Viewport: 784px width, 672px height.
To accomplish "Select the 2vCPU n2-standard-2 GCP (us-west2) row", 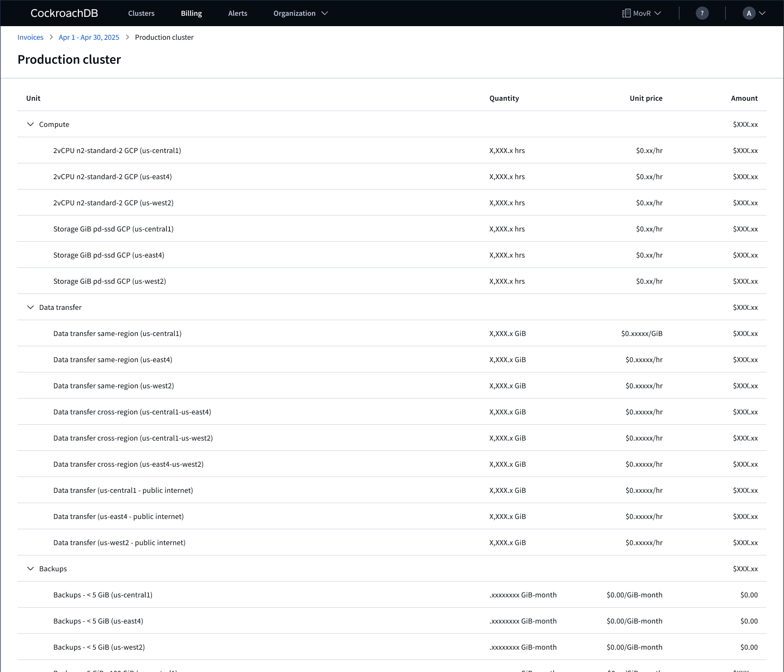I will click(392, 203).
